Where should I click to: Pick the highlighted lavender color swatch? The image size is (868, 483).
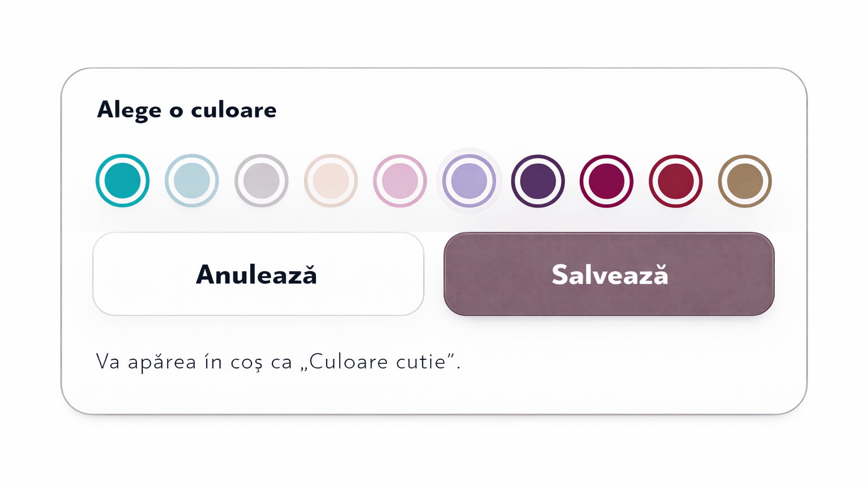click(469, 181)
